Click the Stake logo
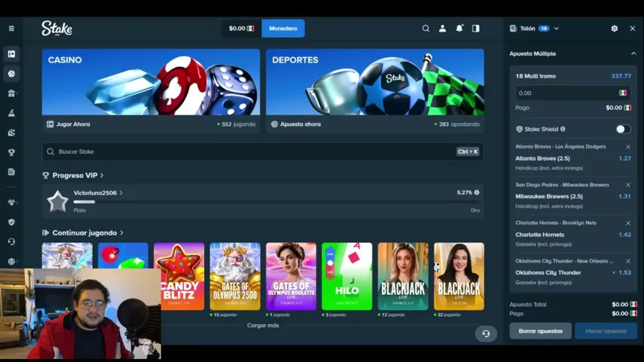Viewport: 644px width, 362px height. coord(57,29)
